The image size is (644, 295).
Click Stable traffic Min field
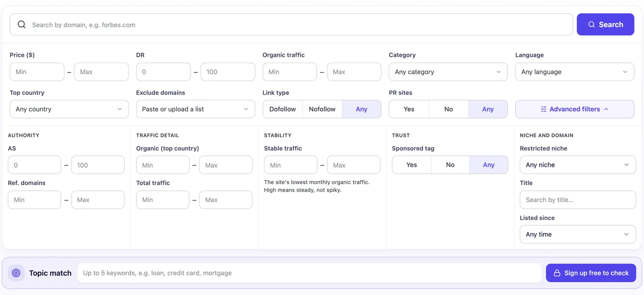click(x=291, y=165)
